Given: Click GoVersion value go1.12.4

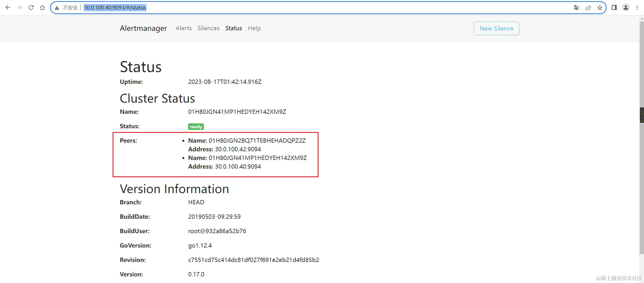Looking at the screenshot, I should pos(200,246).
